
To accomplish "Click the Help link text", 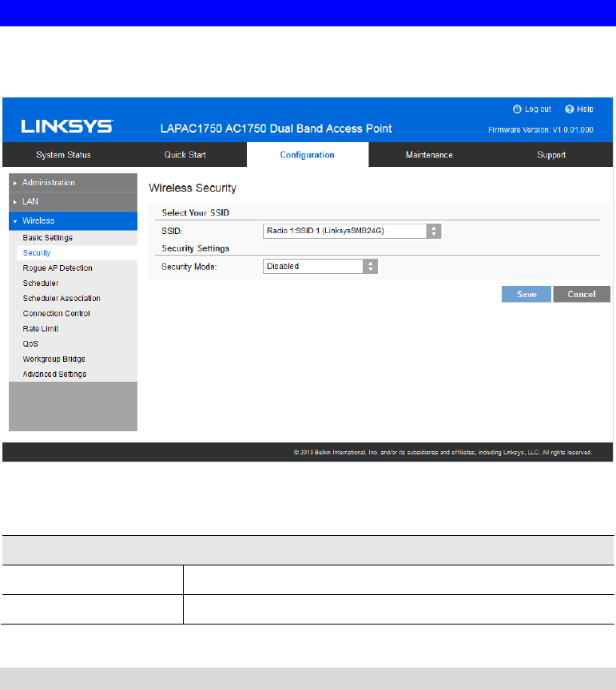I will 585,109.
